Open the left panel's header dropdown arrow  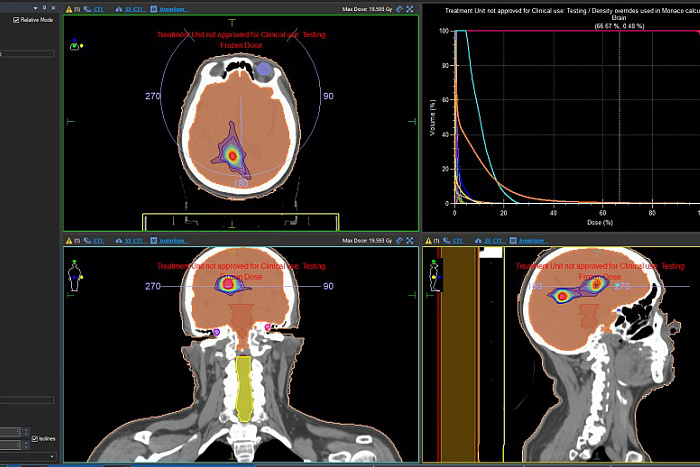pos(35,8)
